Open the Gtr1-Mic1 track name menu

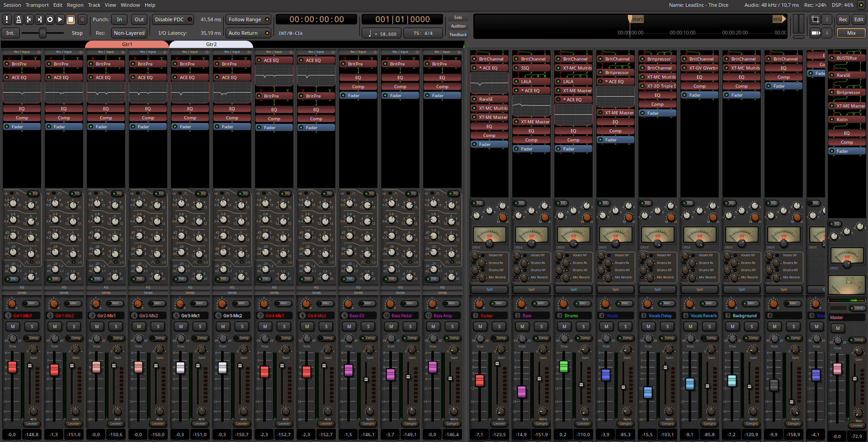(23, 315)
